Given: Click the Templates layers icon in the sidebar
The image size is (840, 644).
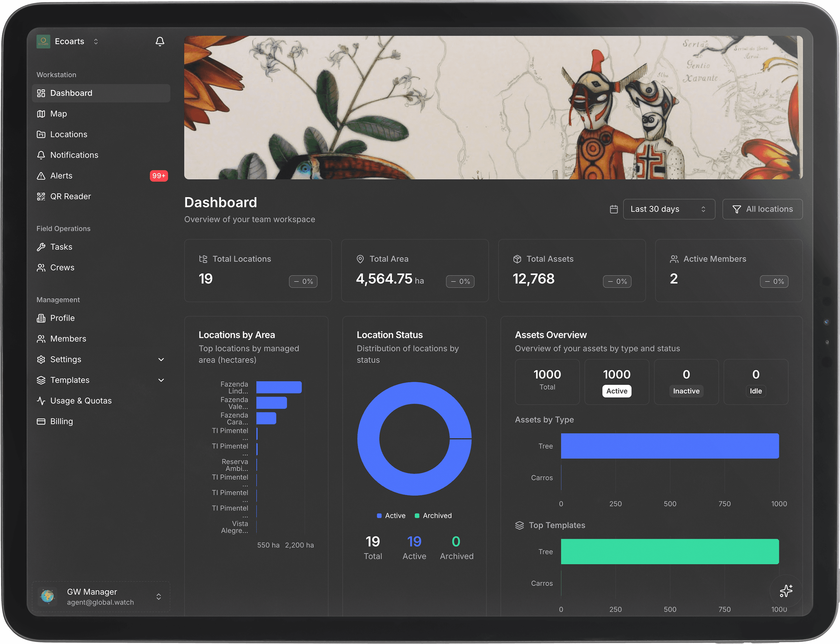Looking at the screenshot, I should point(41,381).
